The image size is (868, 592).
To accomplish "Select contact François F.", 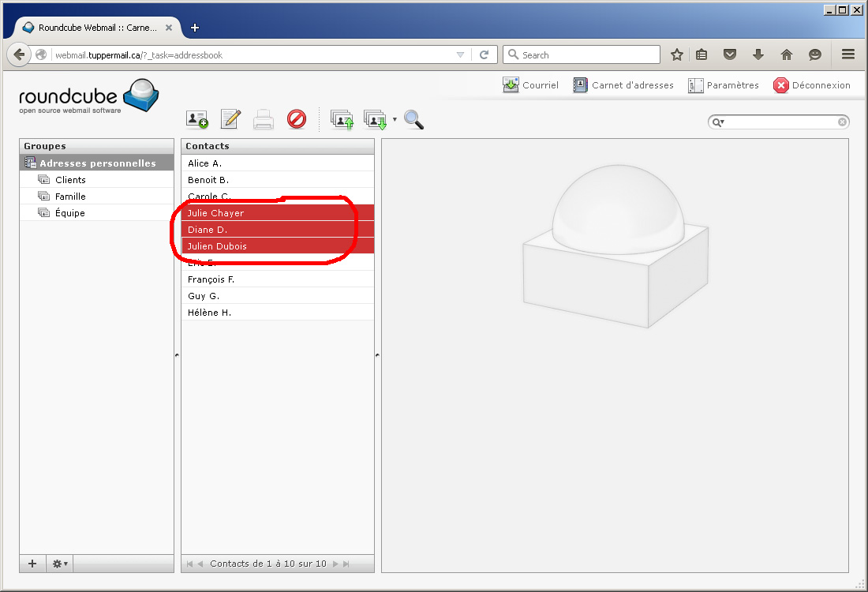I will [x=211, y=279].
